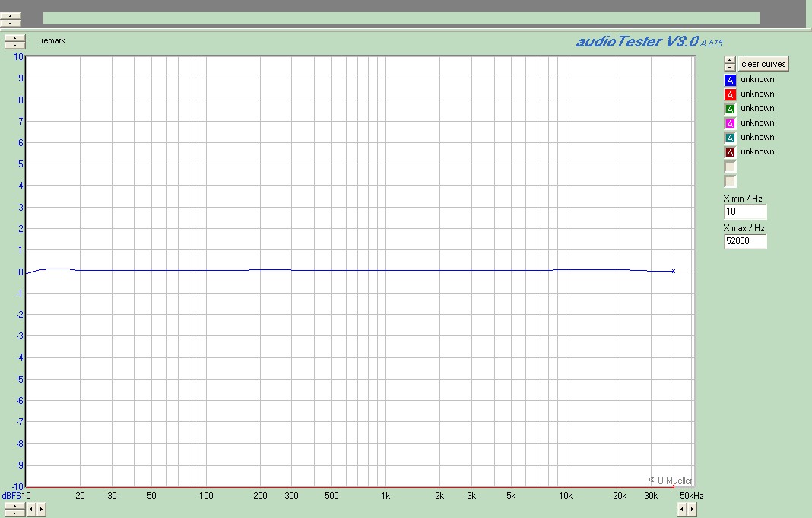Click the blue curve end marker near 40kHz
The width and height of the screenshot is (812, 518).
pyautogui.click(x=673, y=271)
